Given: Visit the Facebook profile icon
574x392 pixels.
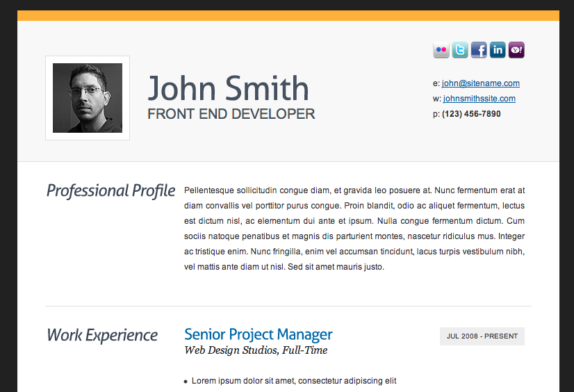Looking at the screenshot, I should (x=479, y=50).
